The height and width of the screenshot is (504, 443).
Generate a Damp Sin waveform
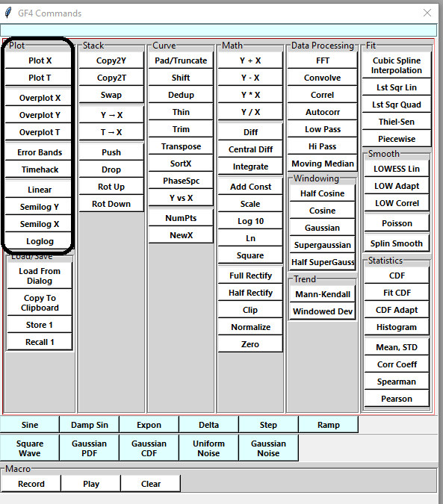(90, 425)
